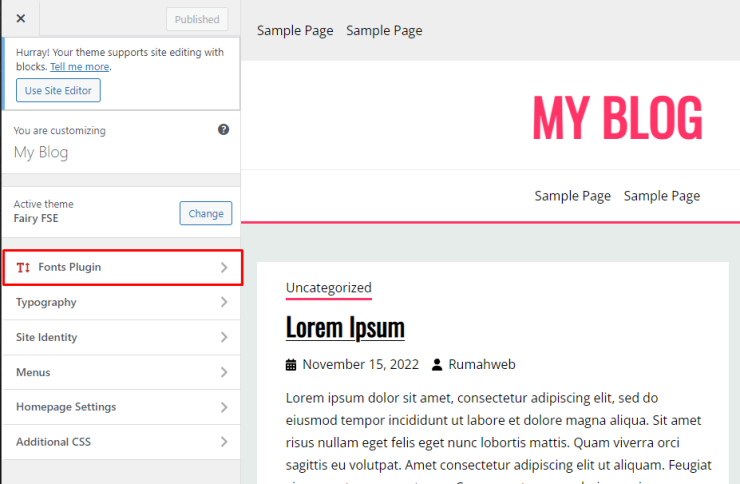Open the Site Identity section
Viewport: 740px width, 484px height.
tap(121, 337)
